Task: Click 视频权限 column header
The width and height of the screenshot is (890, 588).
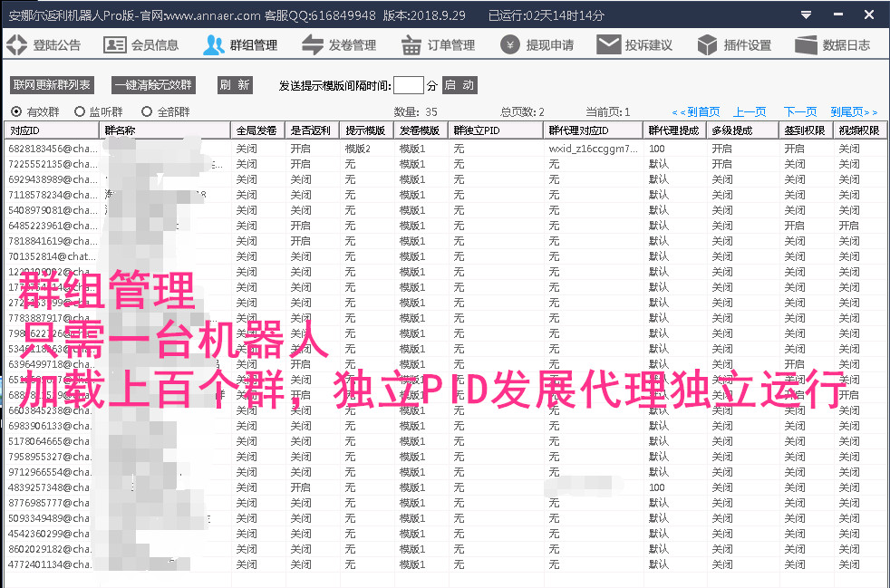Action: click(x=860, y=130)
